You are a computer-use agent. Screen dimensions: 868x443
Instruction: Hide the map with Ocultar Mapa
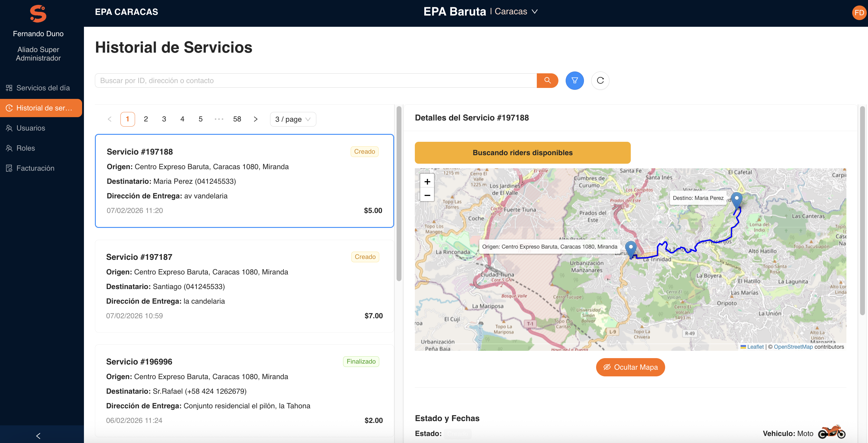coord(630,367)
